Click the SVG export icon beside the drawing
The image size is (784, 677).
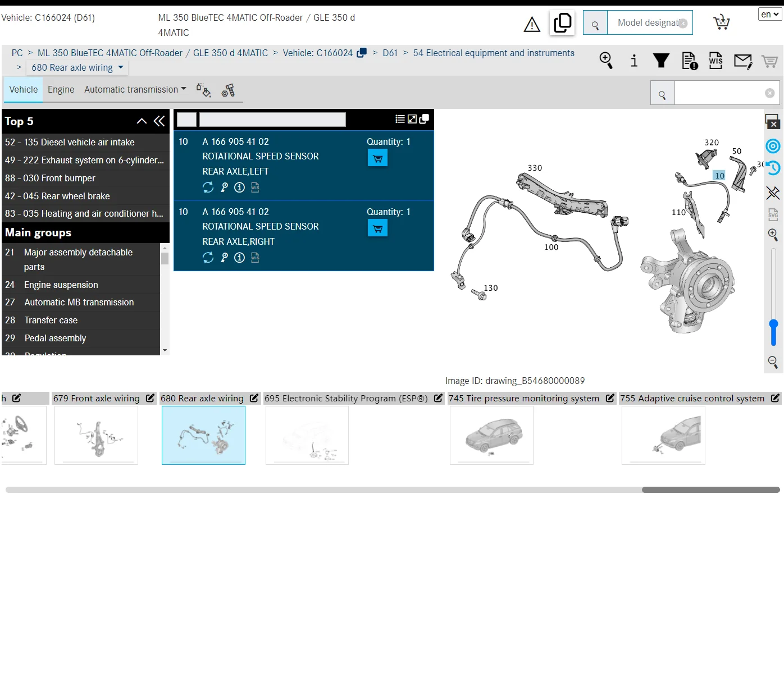click(773, 214)
